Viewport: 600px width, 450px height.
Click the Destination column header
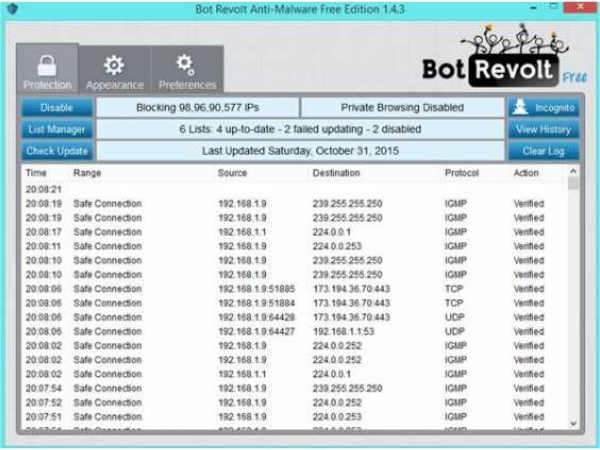[x=336, y=173]
